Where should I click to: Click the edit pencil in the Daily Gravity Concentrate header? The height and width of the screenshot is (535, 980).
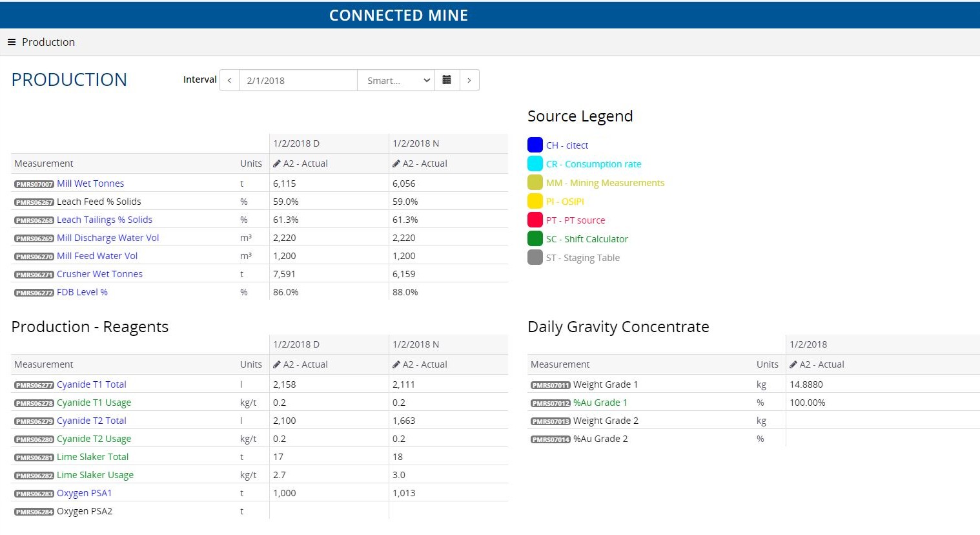pyautogui.click(x=793, y=364)
